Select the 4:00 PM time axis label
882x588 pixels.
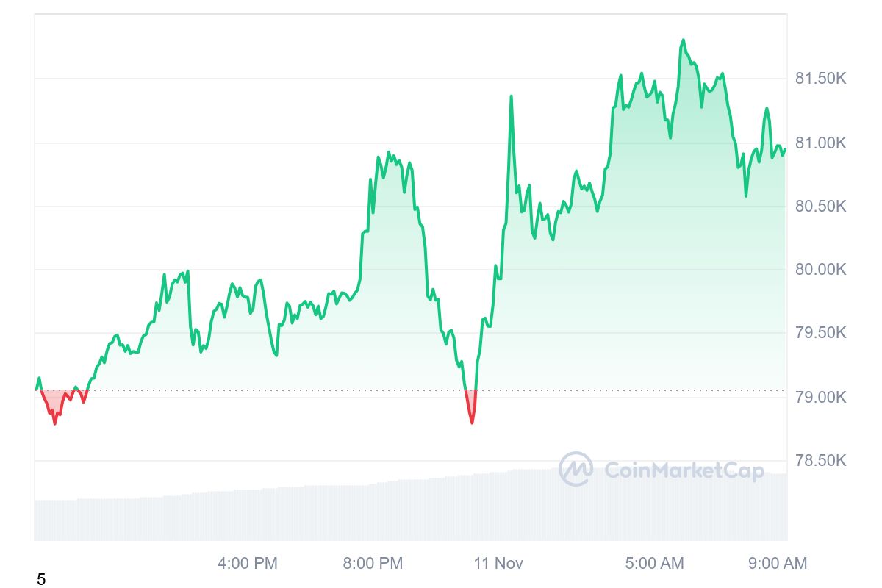tap(248, 564)
